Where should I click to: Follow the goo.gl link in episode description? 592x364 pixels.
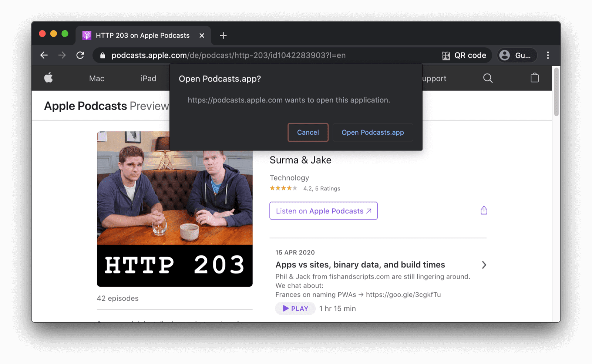click(403, 294)
